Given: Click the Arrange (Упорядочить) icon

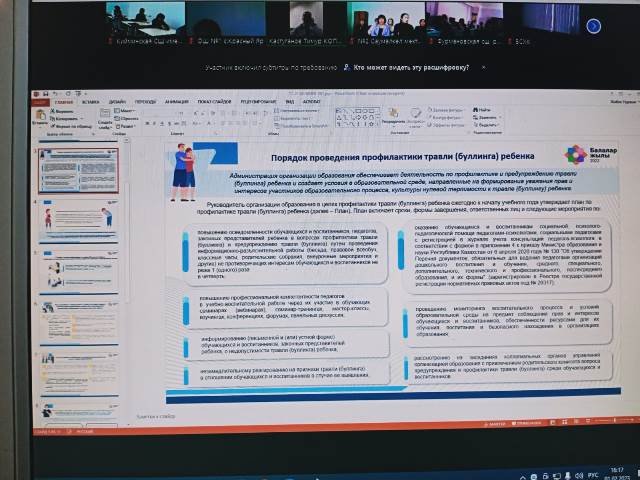Looking at the screenshot, I should (393, 115).
